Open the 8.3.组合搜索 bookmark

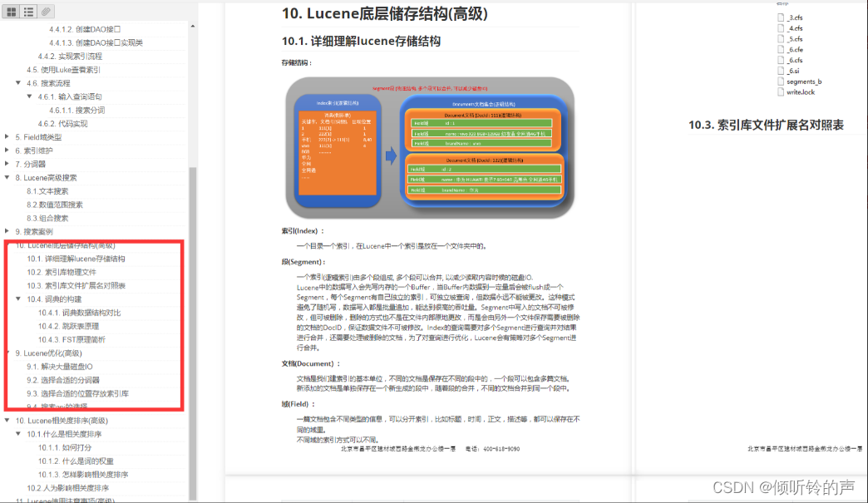click(47, 218)
